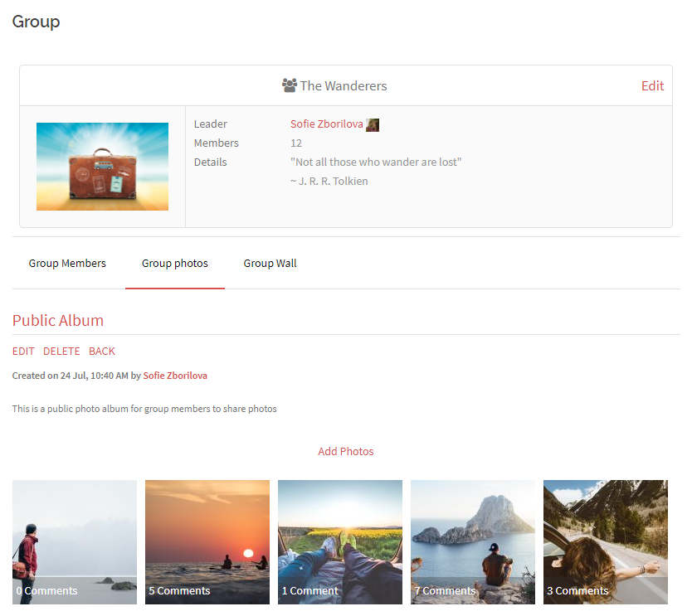
Task: View the photo of feet in meadow
Action: point(340,531)
